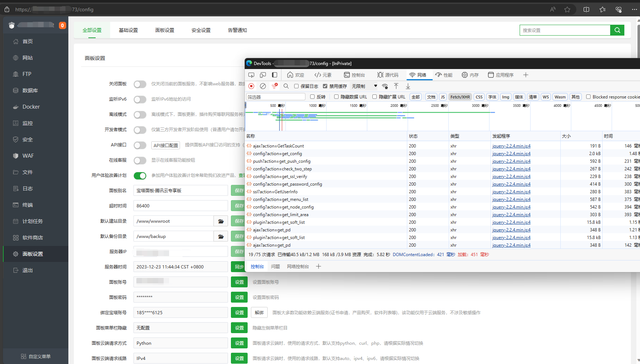
Task: Enable the 离线模式 switch
Action: (x=140, y=115)
